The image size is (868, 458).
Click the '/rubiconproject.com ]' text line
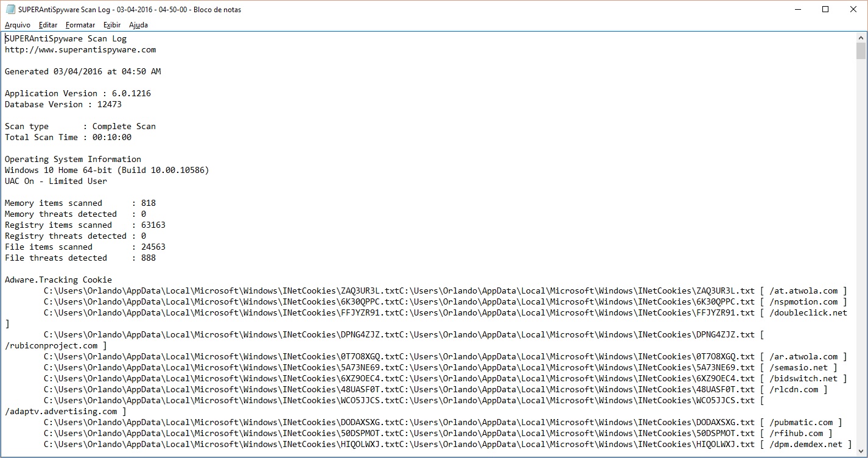tap(56, 346)
